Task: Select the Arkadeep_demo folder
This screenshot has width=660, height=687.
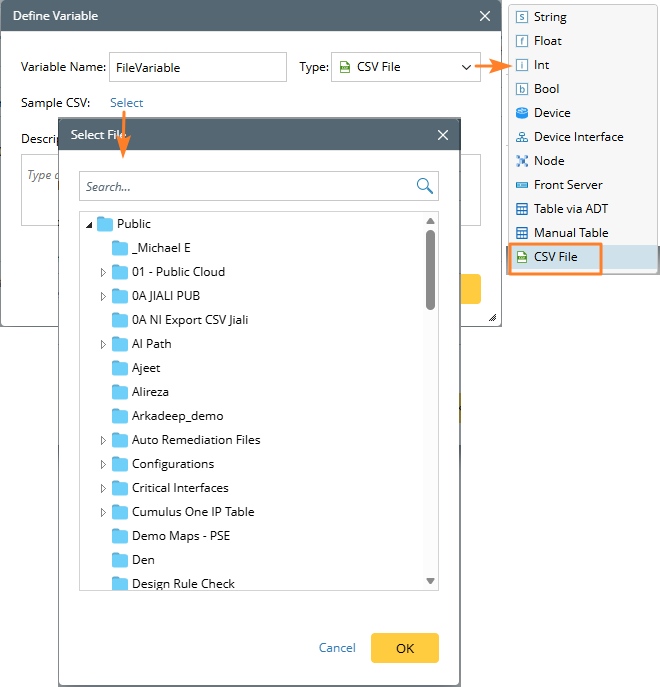Action: pos(177,416)
